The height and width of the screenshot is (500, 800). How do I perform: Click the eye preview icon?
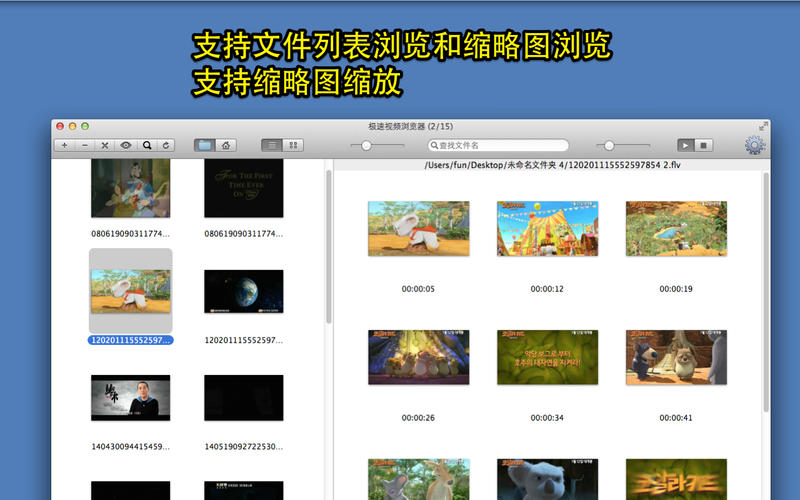click(x=126, y=145)
